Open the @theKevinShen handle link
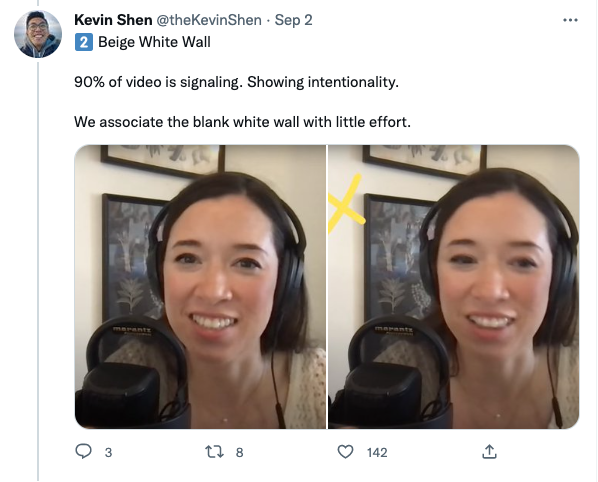Viewport: 598px width, 482px height. coord(209,20)
